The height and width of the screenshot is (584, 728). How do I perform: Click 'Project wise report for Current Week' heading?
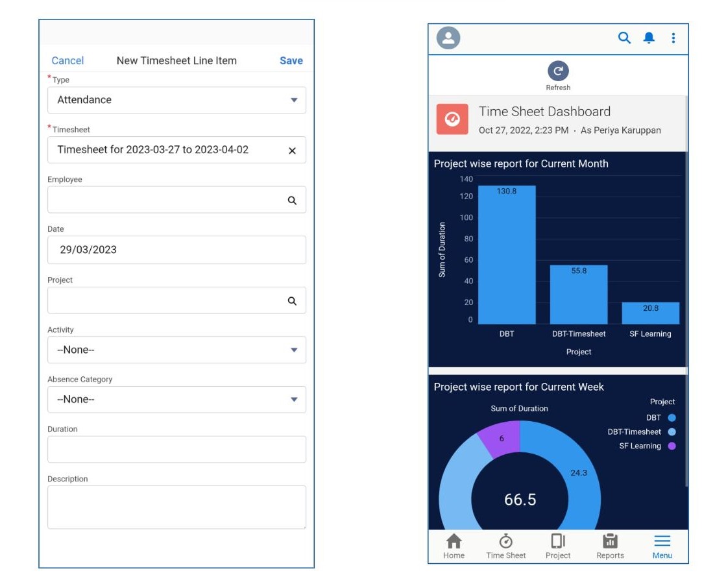(518, 387)
